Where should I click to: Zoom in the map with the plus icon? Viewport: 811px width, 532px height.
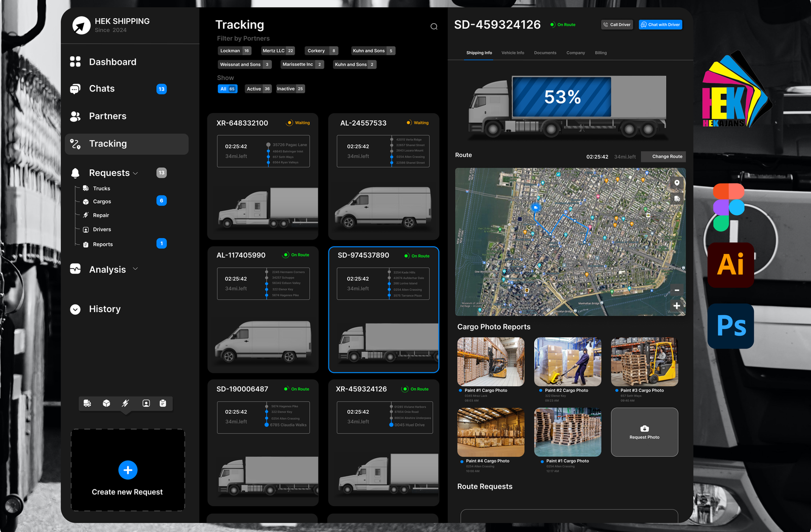677,306
